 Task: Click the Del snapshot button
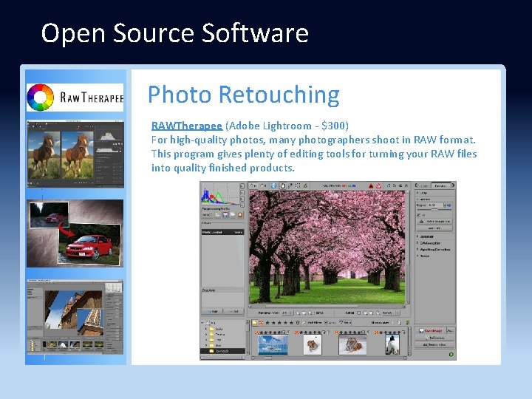pos(233,312)
